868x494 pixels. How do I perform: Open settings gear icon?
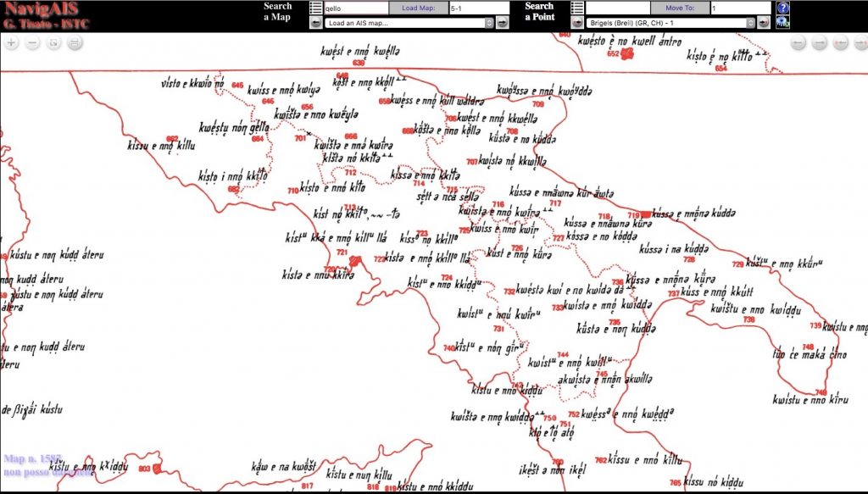tap(782, 22)
